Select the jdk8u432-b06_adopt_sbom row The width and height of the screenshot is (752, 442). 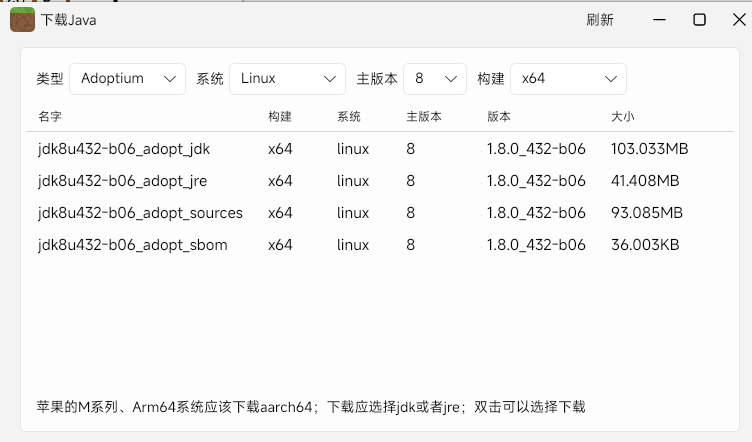(380, 245)
